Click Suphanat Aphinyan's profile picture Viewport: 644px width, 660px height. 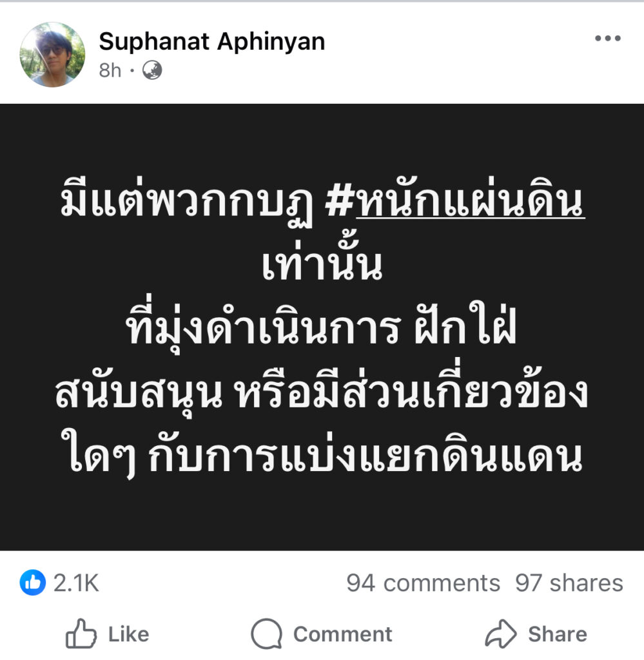(53, 55)
